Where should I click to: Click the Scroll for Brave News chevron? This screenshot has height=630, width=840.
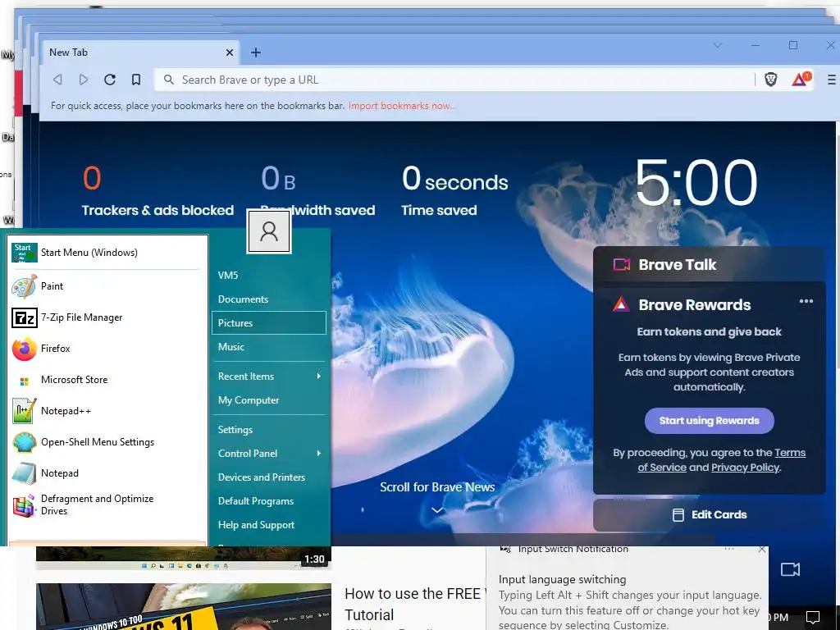coord(437,510)
